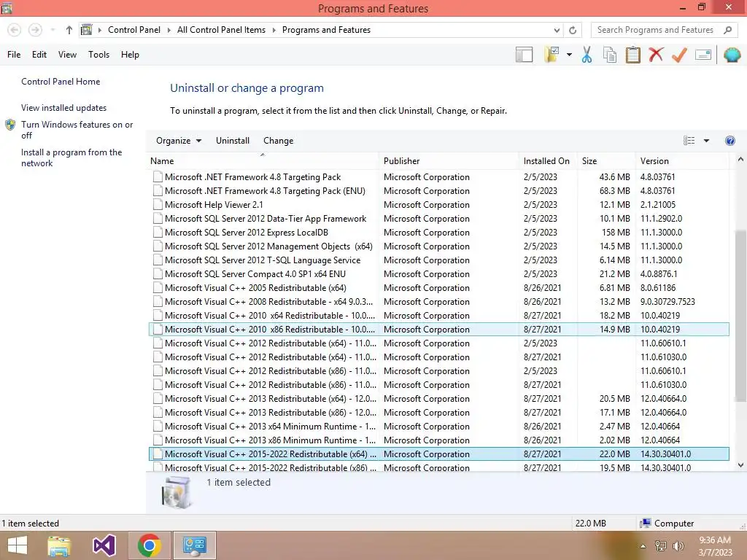Click the blue Help question mark icon

(729, 141)
